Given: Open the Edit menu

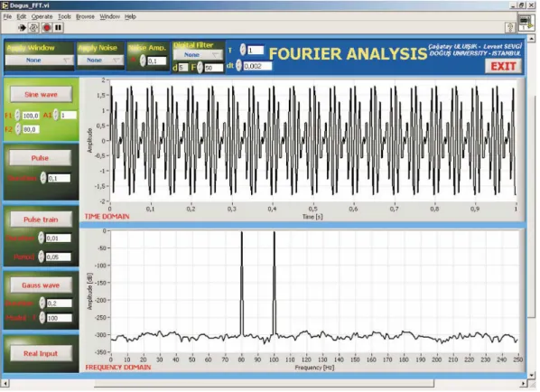Looking at the screenshot, I should coord(22,16).
